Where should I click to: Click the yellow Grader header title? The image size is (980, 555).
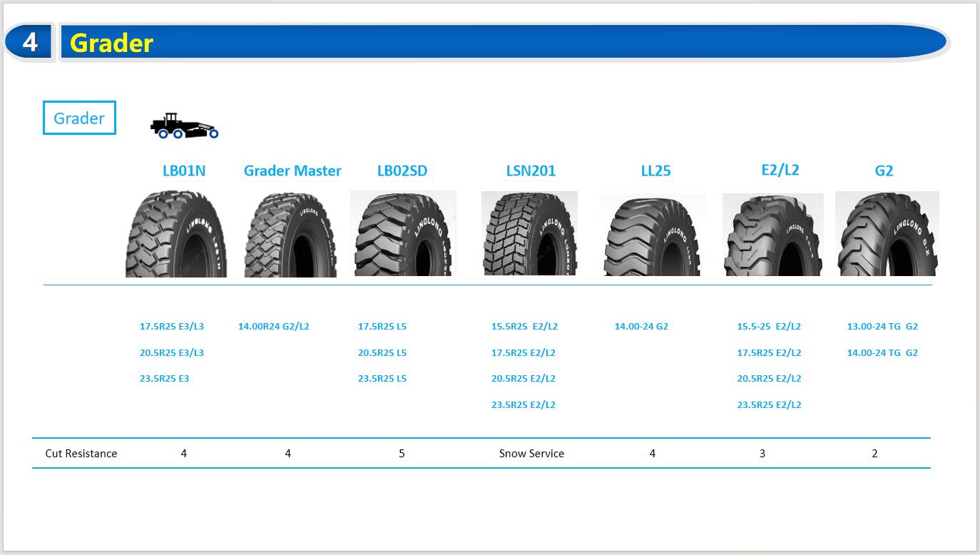(111, 43)
